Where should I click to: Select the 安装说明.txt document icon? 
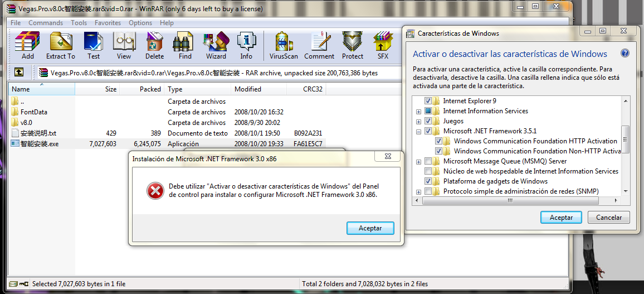point(15,133)
